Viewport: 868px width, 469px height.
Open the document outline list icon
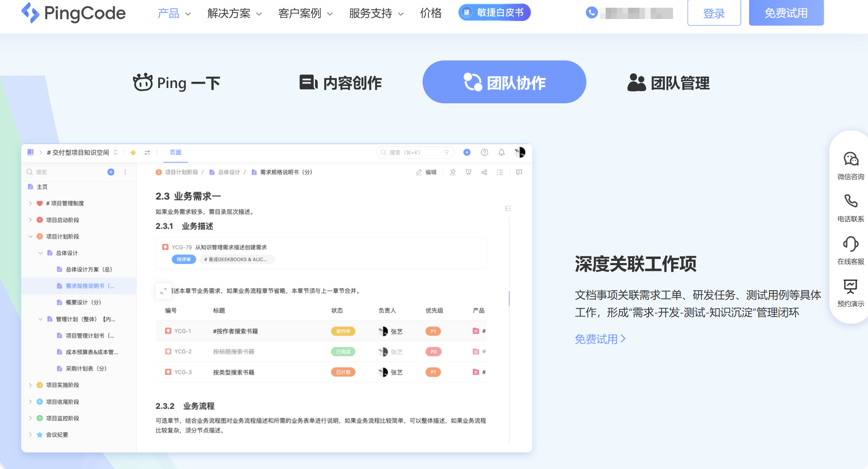500,172
